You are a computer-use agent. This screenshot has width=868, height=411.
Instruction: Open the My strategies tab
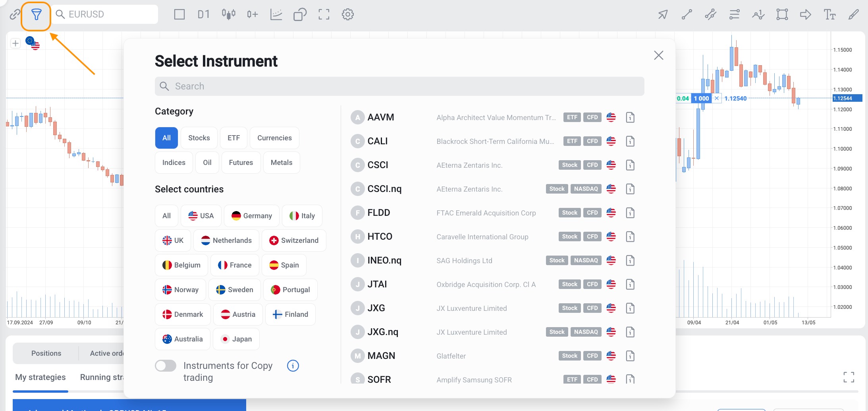tap(41, 377)
